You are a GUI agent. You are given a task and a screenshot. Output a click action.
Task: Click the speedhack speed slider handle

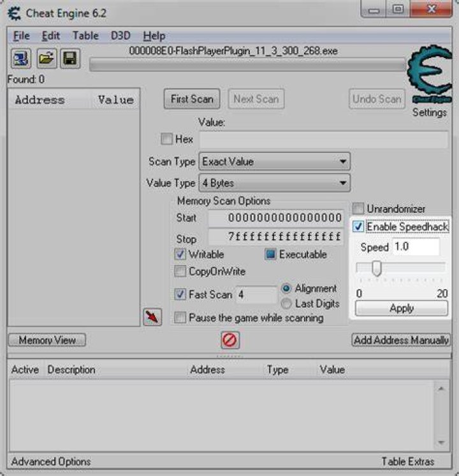tap(377, 268)
